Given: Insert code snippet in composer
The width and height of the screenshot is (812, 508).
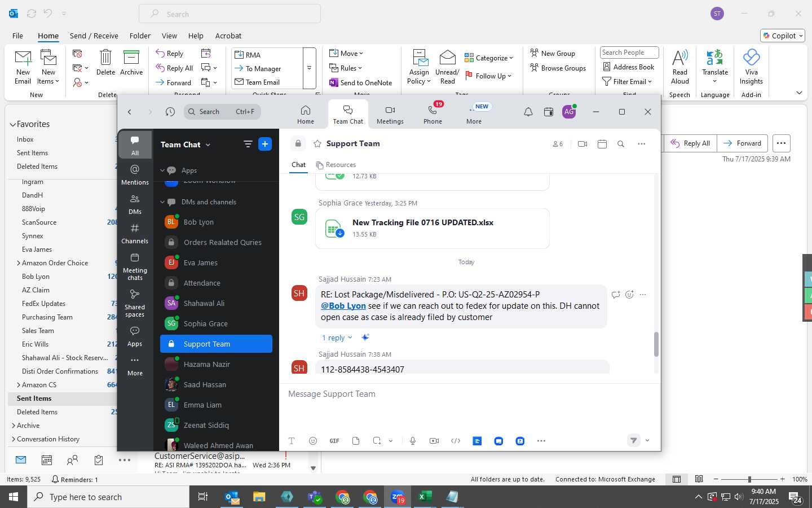Looking at the screenshot, I should (456, 441).
